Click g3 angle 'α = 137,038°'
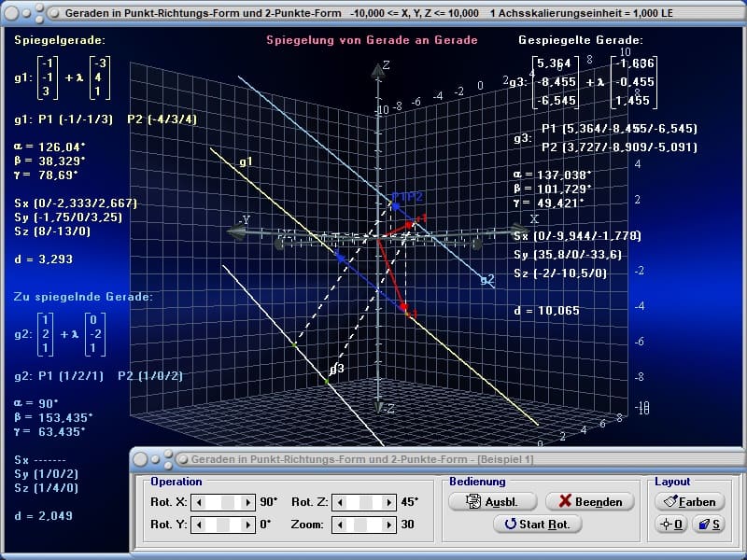 (553, 175)
